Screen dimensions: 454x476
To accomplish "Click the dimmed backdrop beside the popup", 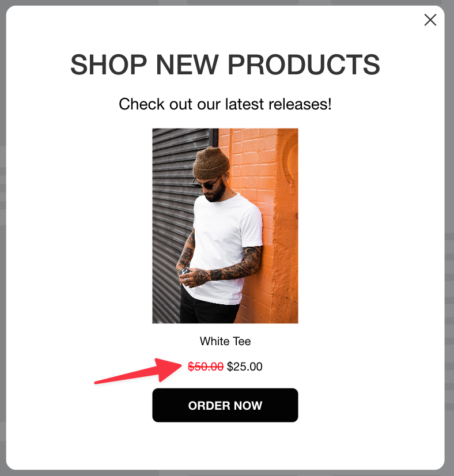I will 2,238.
